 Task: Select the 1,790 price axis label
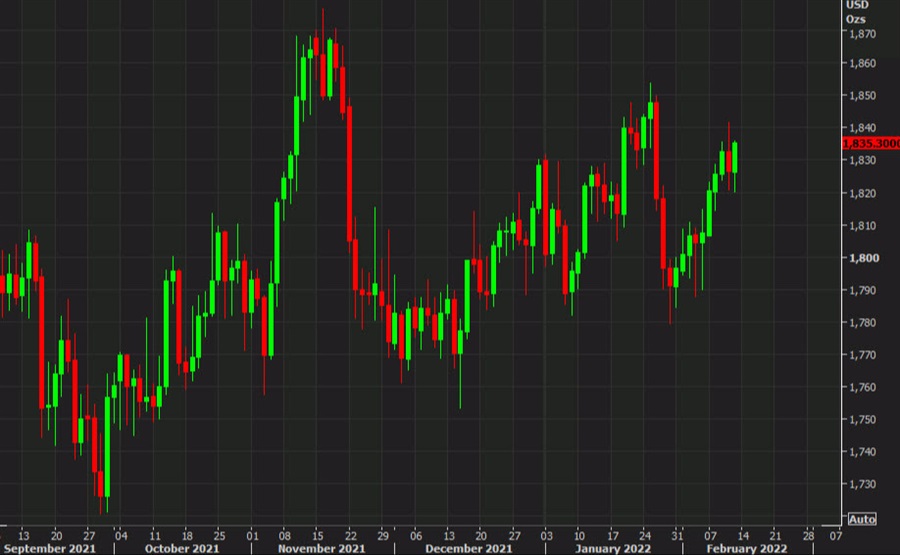pyautogui.click(x=863, y=290)
